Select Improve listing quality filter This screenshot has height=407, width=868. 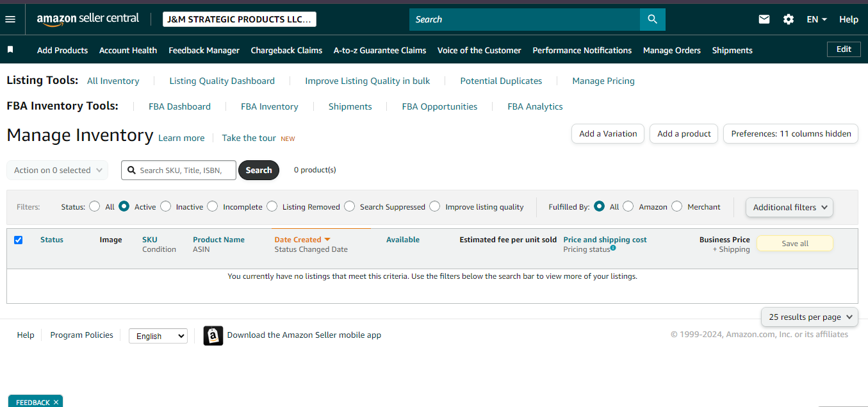point(436,206)
